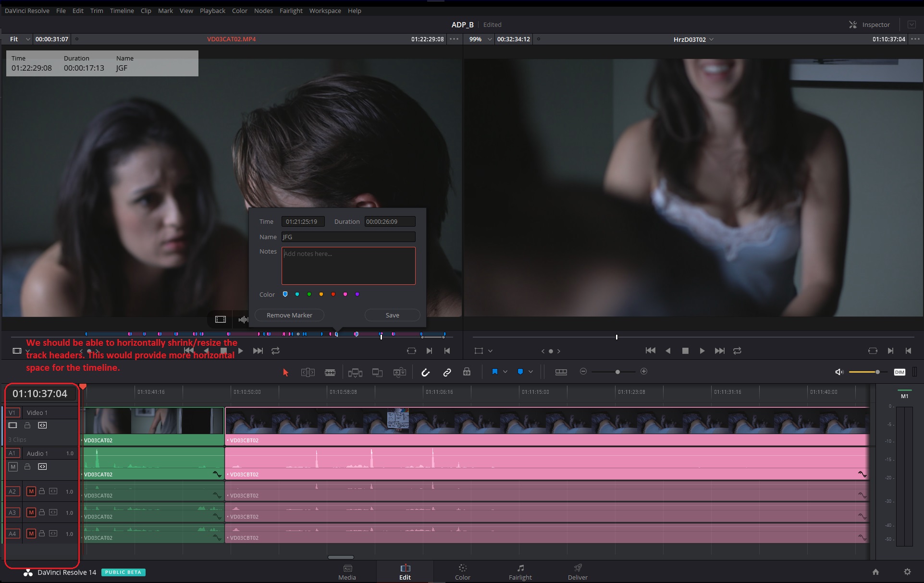The image size is (924, 583).
Task: Open source viewer options three-dot menu
Action: pos(454,39)
